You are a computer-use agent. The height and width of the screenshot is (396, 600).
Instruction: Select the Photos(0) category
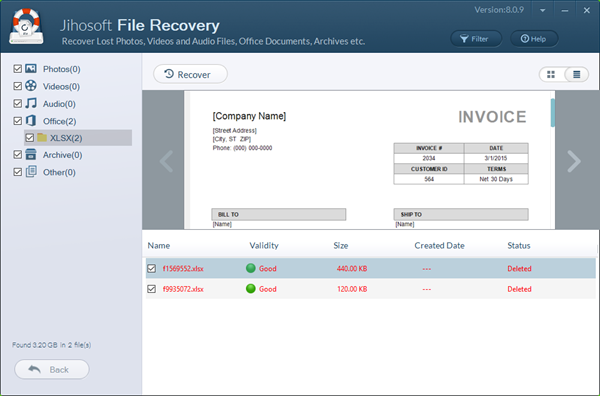click(x=62, y=69)
